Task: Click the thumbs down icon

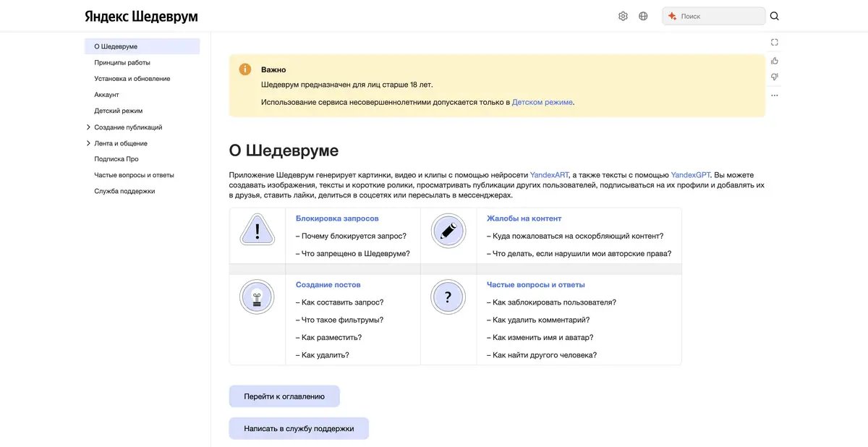Action: point(775,77)
